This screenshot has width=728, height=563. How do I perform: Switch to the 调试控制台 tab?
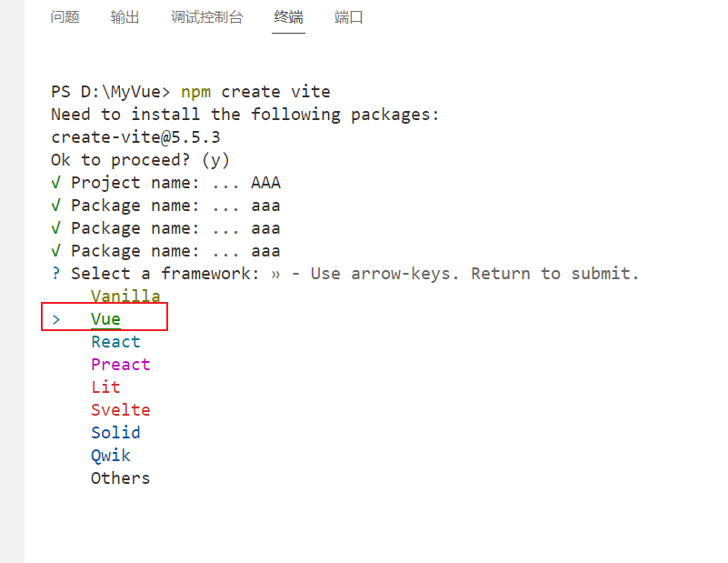[207, 16]
